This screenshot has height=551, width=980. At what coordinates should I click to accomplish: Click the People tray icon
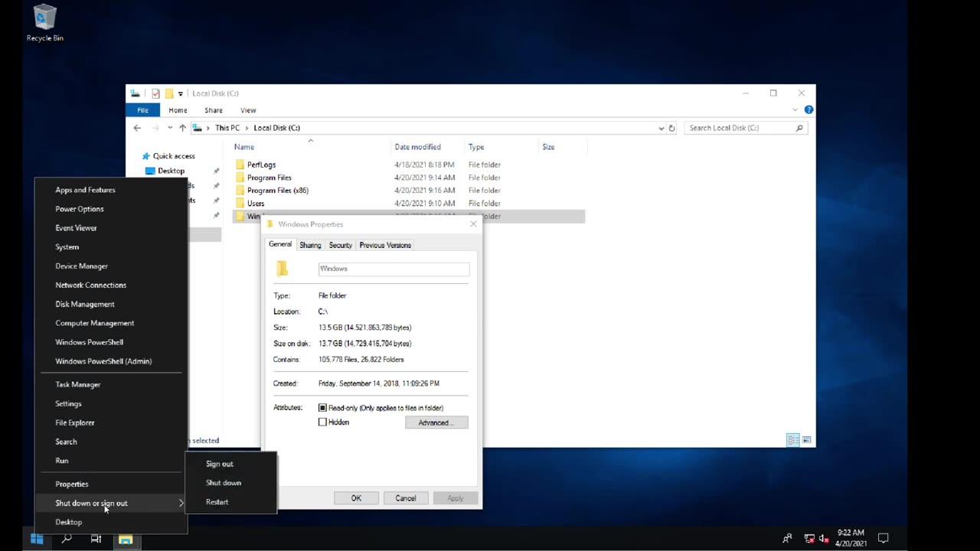coord(787,538)
